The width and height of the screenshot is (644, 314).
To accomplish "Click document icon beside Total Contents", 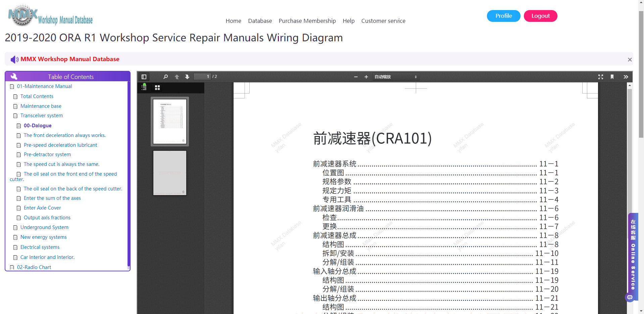I will [15, 97].
